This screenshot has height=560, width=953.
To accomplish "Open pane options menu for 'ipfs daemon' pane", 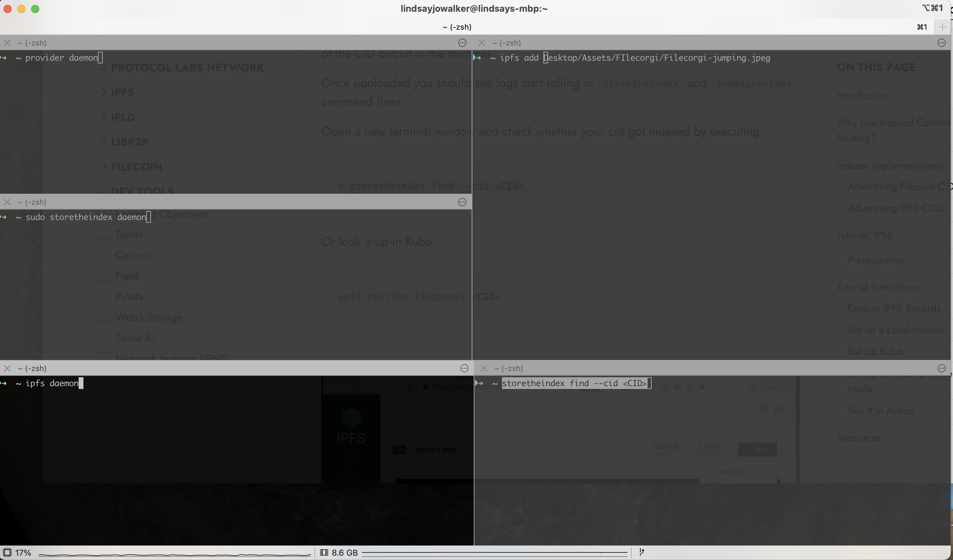I will (x=464, y=368).
